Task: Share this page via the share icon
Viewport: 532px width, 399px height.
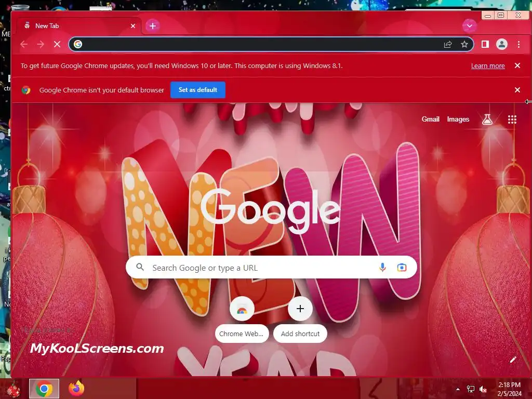Action: (448, 45)
